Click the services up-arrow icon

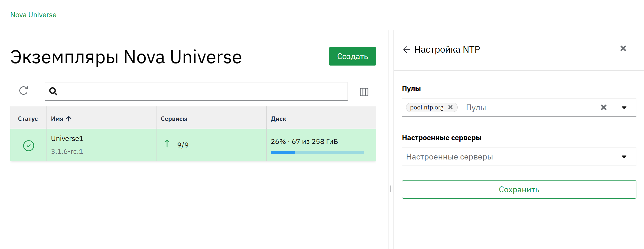coord(167,144)
